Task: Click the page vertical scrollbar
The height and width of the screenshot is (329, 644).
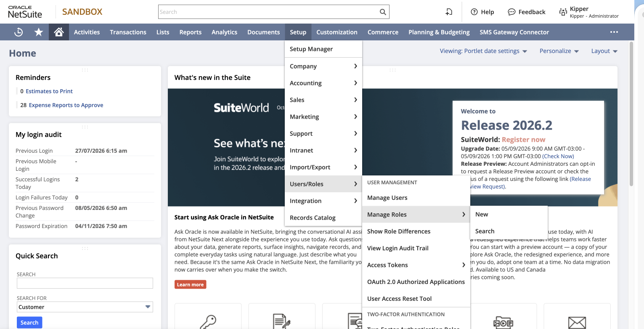Action: (x=631, y=114)
